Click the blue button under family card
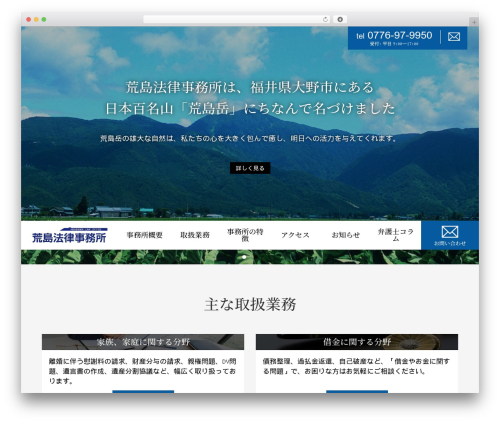The height and width of the screenshot is (423, 500). point(143,392)
